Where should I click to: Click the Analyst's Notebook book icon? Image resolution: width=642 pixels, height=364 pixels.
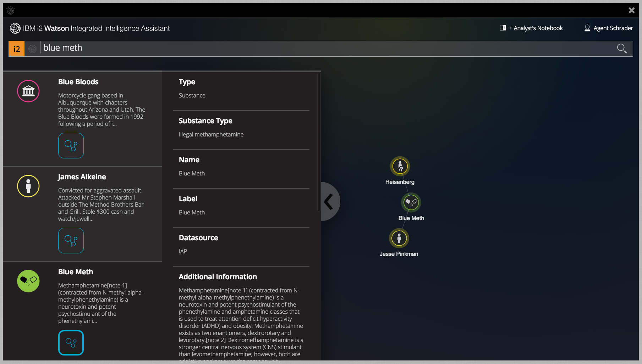coord(503,28)
